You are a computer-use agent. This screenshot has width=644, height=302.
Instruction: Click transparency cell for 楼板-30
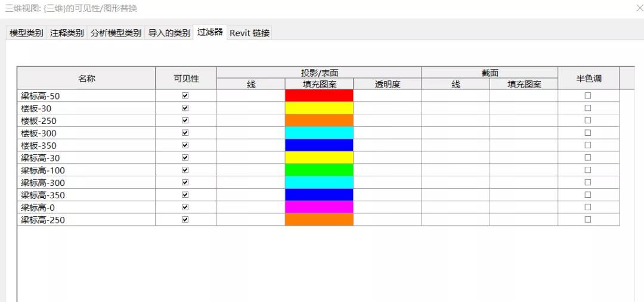(388, 108)
